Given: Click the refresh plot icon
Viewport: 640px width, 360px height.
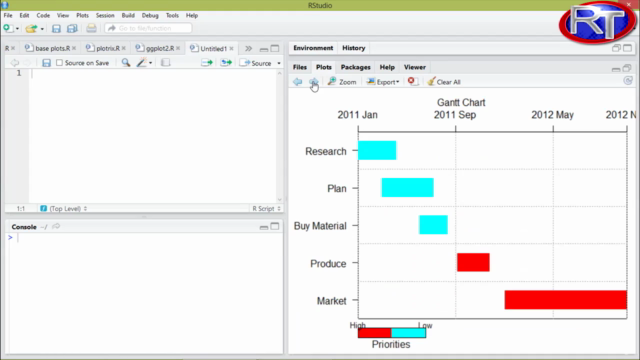Looking at the screenshot, I should tap(628, 81).
